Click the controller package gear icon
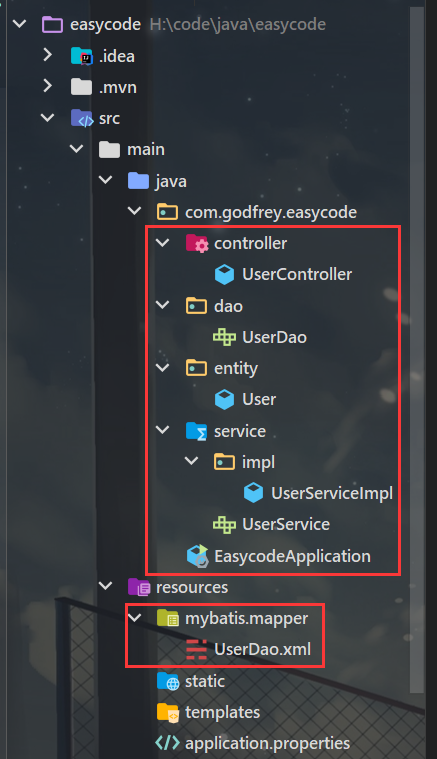The image size is (437, 759). [x=197, y=243]
